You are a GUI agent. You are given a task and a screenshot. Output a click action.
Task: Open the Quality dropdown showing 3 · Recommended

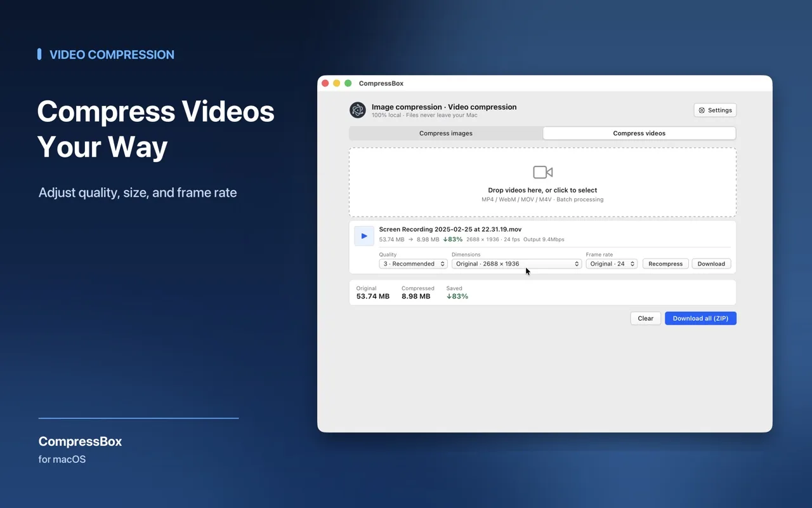(x=413, y=264)
